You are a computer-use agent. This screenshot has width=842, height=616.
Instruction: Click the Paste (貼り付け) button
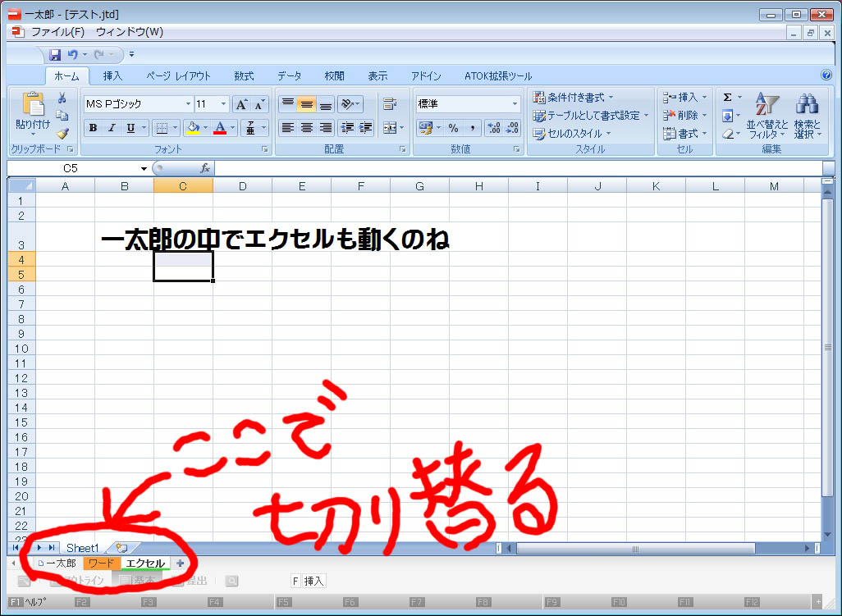click(33, 112)
